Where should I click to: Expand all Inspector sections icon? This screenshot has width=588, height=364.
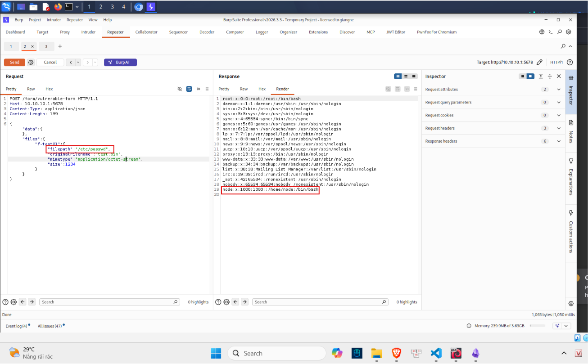coord(541,76)
